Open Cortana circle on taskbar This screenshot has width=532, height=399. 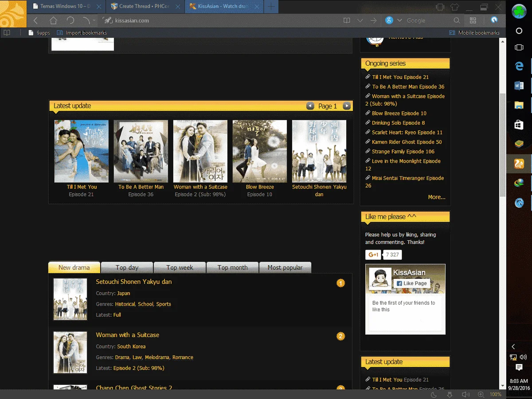coord(519,31)
